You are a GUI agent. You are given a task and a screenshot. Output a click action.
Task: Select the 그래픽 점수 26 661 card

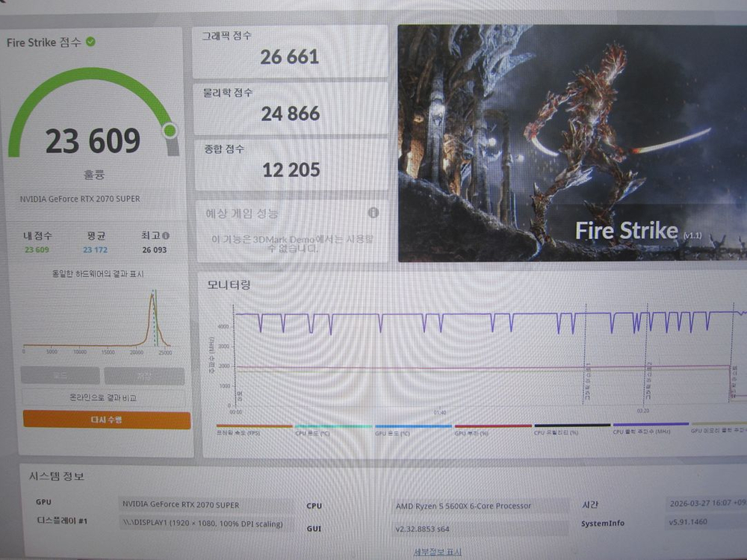(290, 52)
